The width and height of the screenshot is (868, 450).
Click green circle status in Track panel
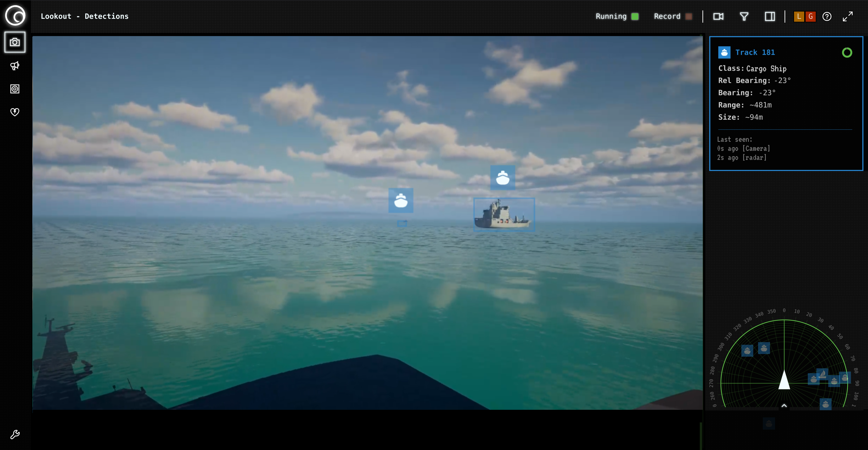pos(847,52)
